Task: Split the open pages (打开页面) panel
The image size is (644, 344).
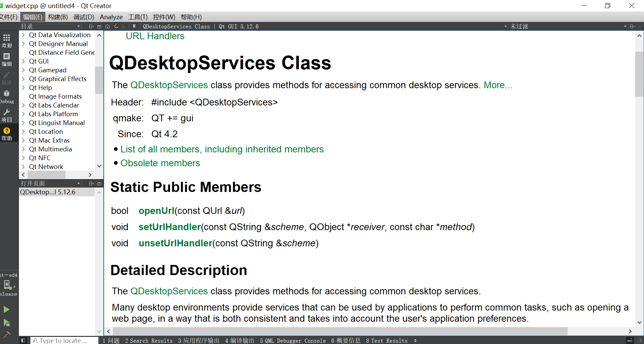Action: 91,183
